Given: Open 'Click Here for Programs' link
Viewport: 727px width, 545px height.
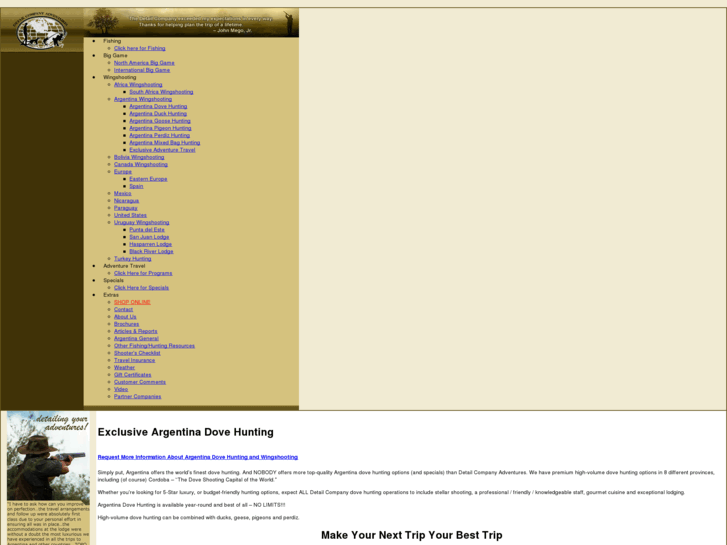Looking at the screenshot, I should pyautogui.click(x=143, y=273).
